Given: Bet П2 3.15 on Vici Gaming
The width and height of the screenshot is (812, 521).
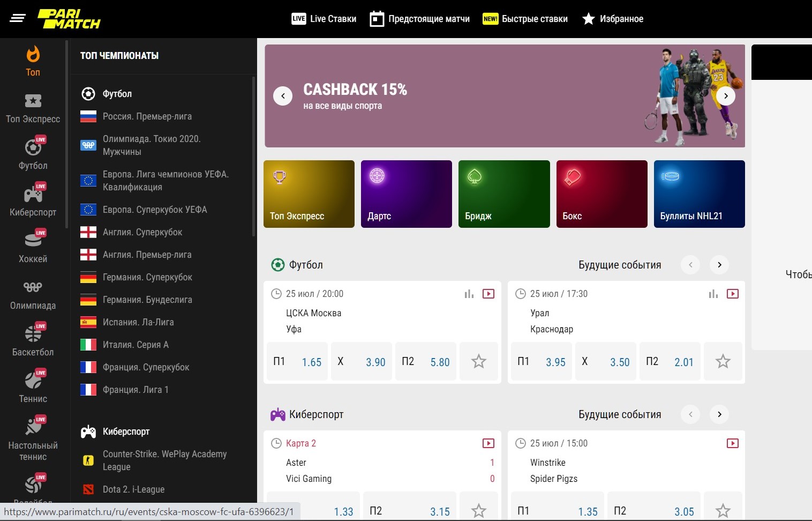Looking at the screenshot, I should [410, 506].
